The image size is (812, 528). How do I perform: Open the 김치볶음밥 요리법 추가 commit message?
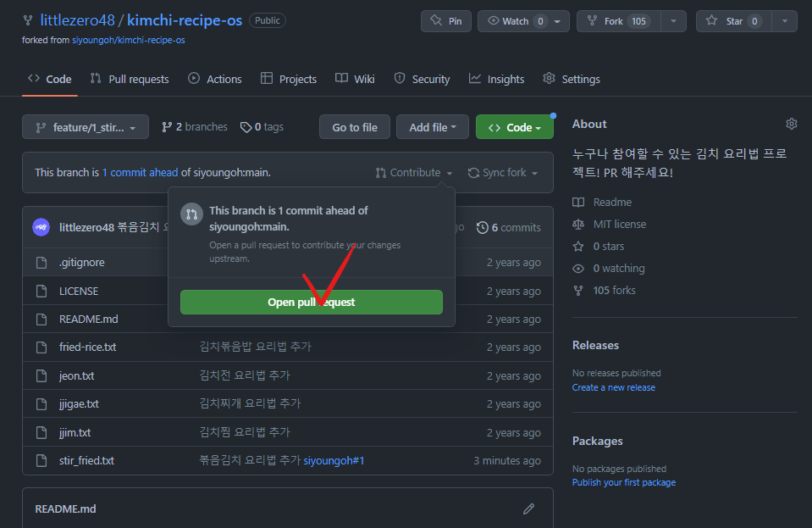point(256,347)
